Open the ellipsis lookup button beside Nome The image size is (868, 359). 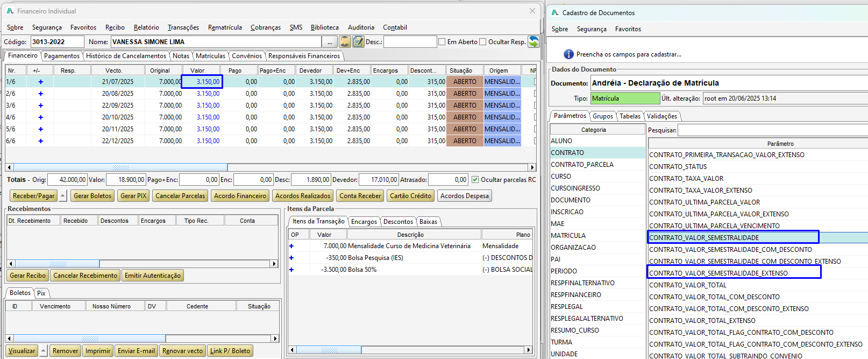click(x=330, y=42)
